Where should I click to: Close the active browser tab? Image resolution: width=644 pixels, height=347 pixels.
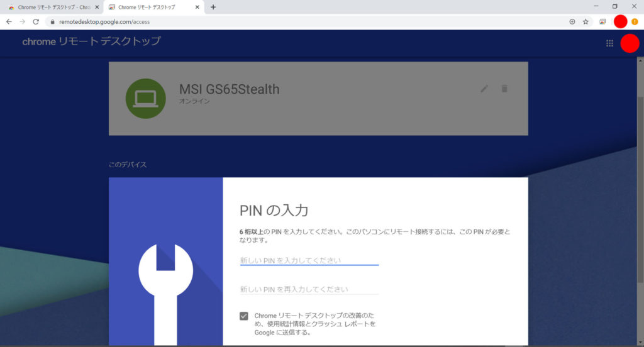[x=197, y=7]
